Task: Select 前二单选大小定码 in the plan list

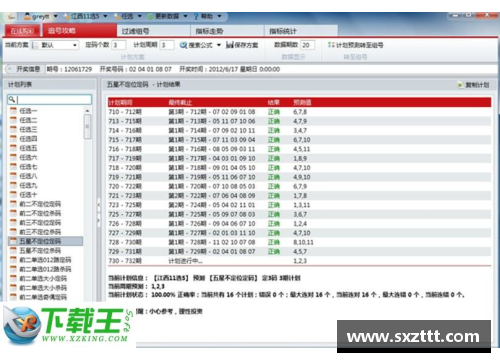Action: click(x=43, y=278)
